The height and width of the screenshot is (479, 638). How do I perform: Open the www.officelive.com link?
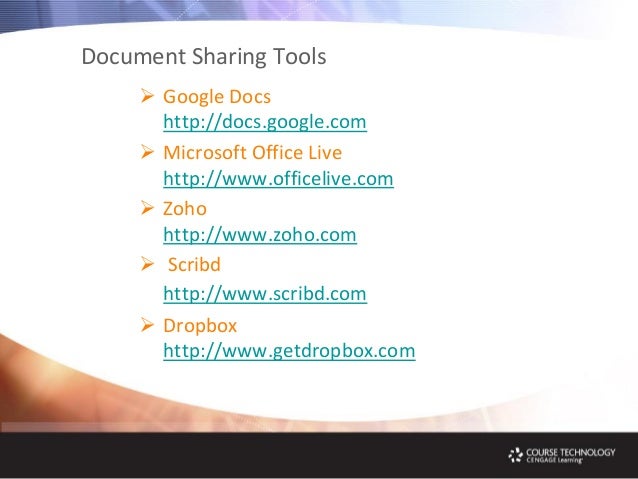(x=278, y=179)
